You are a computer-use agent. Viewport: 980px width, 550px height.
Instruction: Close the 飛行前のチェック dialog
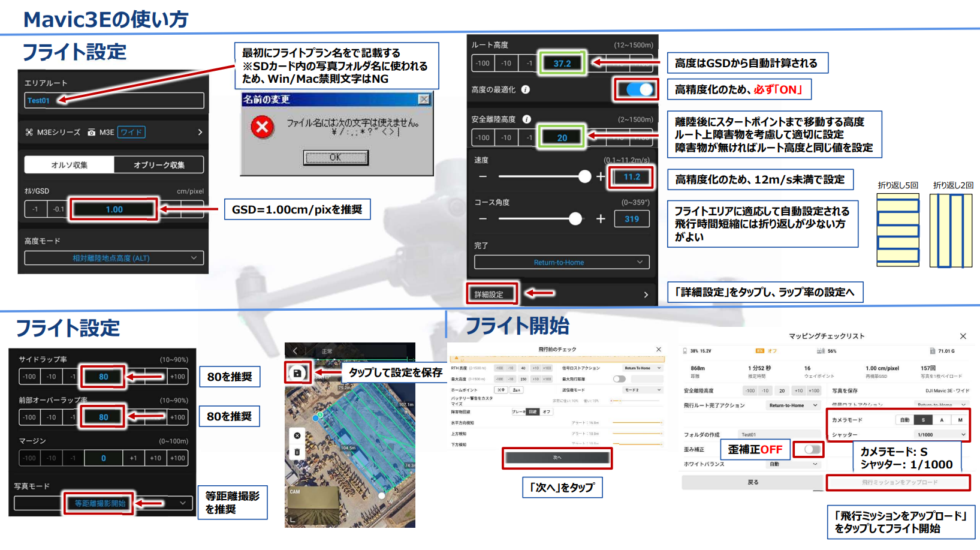[x=659, y=349]
